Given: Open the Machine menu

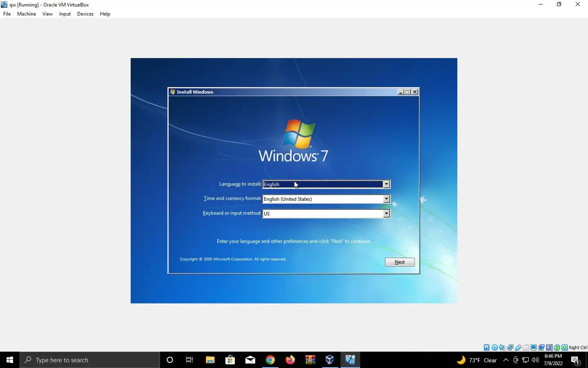Looking at the screenshot, I should [27, 14].
